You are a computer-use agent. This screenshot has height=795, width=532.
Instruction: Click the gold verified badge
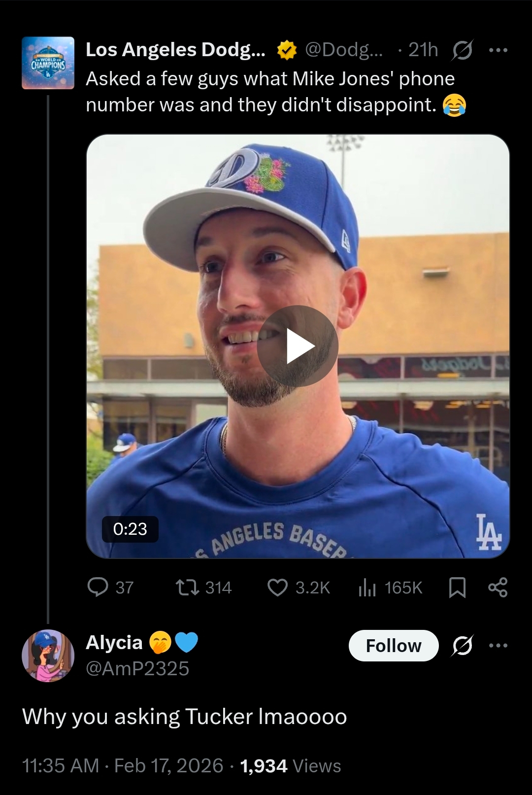(x=287, y=50)
